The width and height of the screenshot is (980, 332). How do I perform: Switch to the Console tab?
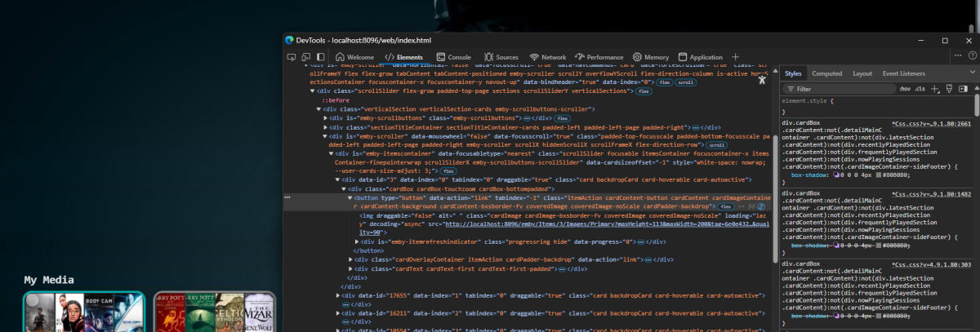(x=453, y=57)
